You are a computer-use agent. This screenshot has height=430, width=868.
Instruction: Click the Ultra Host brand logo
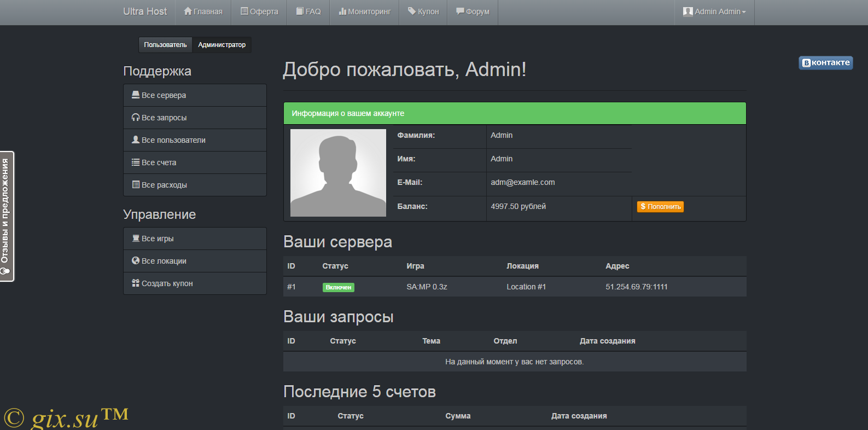145,11
